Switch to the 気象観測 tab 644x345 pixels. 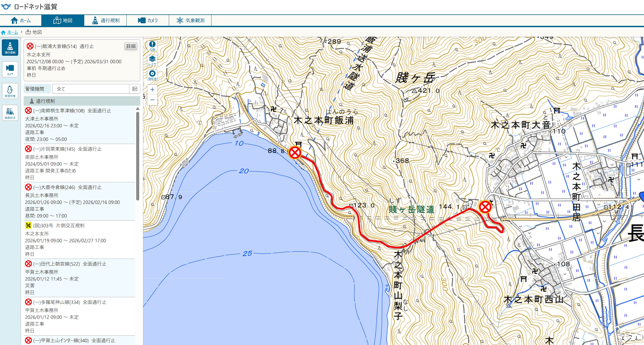190,20
